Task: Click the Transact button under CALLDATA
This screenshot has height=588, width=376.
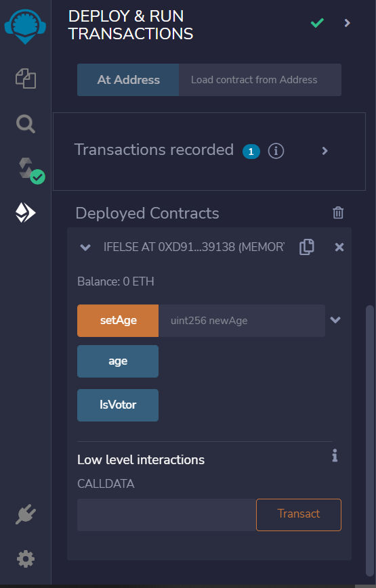Action: coord(299,514)
